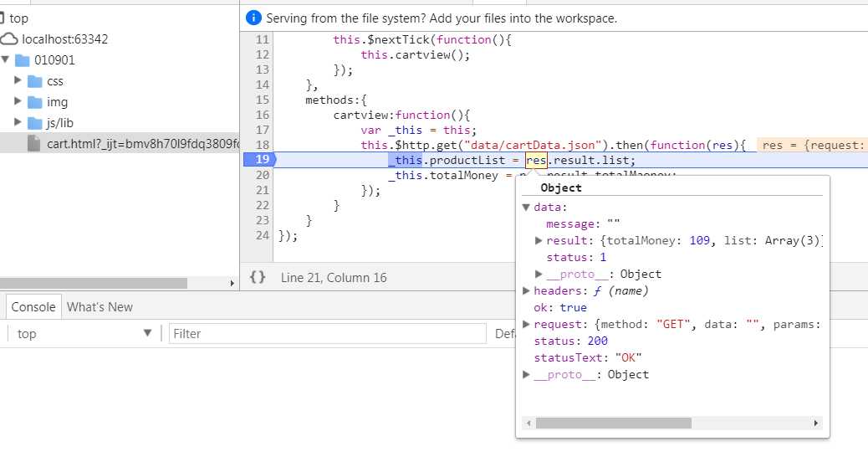Click the 010901 folder icon
Image resolution: width=868 pixels, height=462 pixels.
22,59
